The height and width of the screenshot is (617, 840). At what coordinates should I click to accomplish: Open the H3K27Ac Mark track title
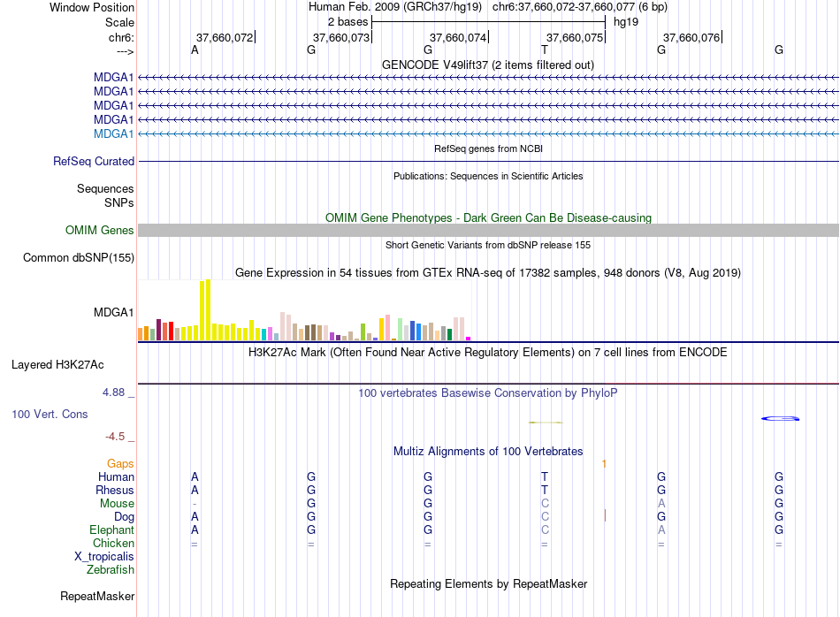point(488,353)
